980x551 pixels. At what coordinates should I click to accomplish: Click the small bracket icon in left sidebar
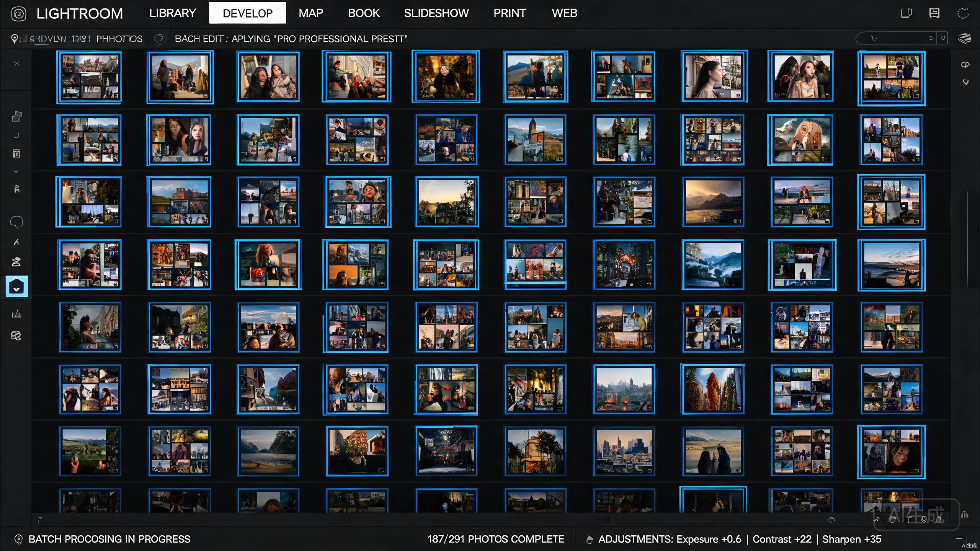click(x=16, y=135)
